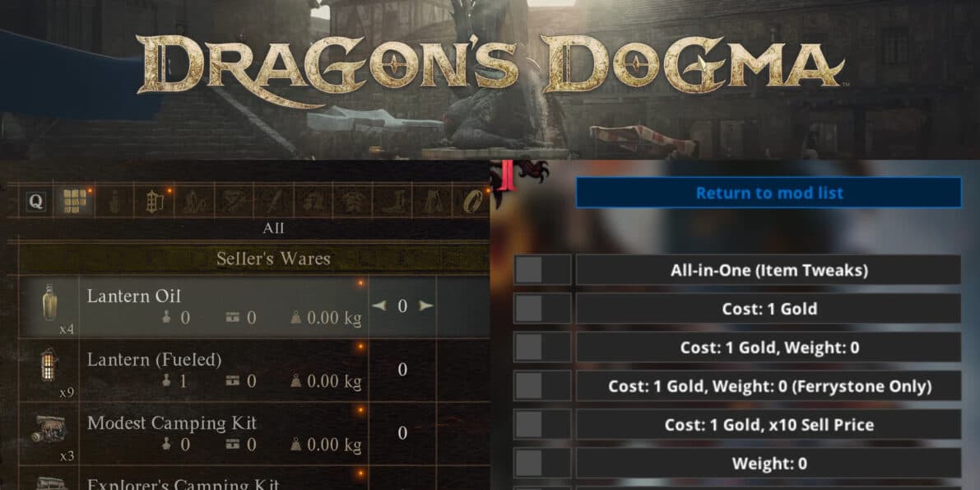The height and width of the screenshot is (490, 980).
Task: Select the Cost: 1 Gold, Weight: 0 option
Action: 769,348
